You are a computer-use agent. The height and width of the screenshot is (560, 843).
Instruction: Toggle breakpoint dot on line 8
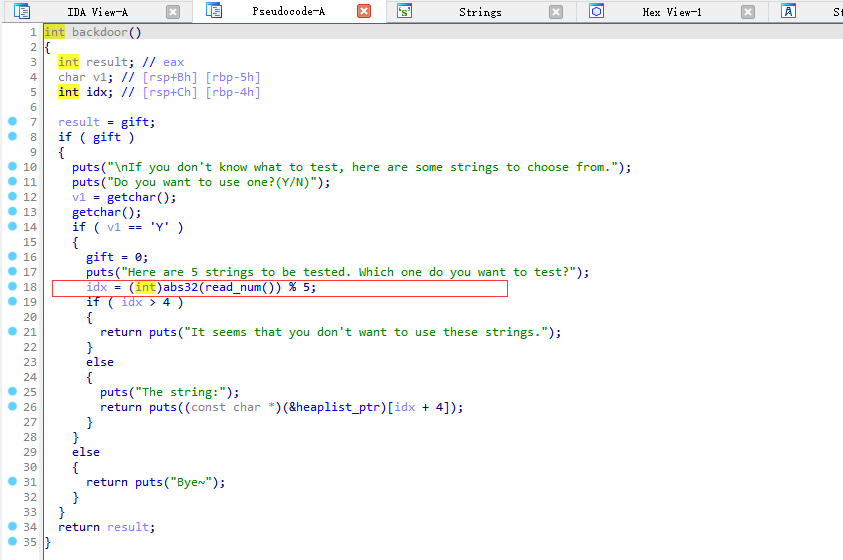tap(12, 137)
